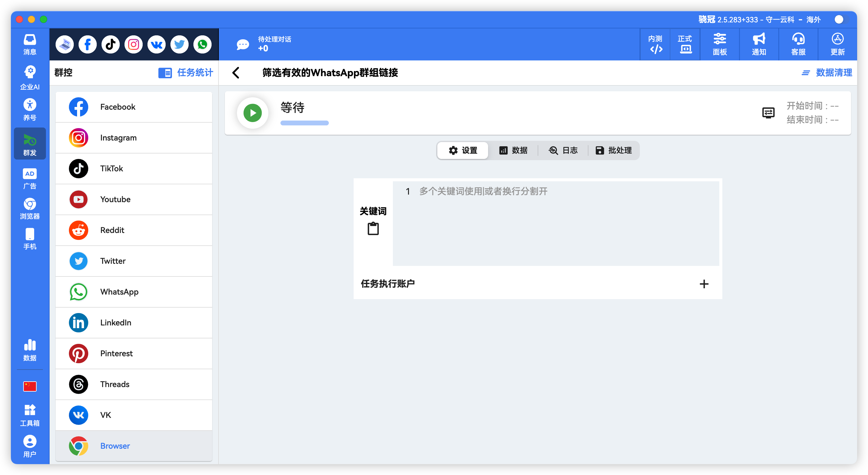Select VK in the platform list
The height and width of the screenshot is (475, 868).
tap(134, 415)
